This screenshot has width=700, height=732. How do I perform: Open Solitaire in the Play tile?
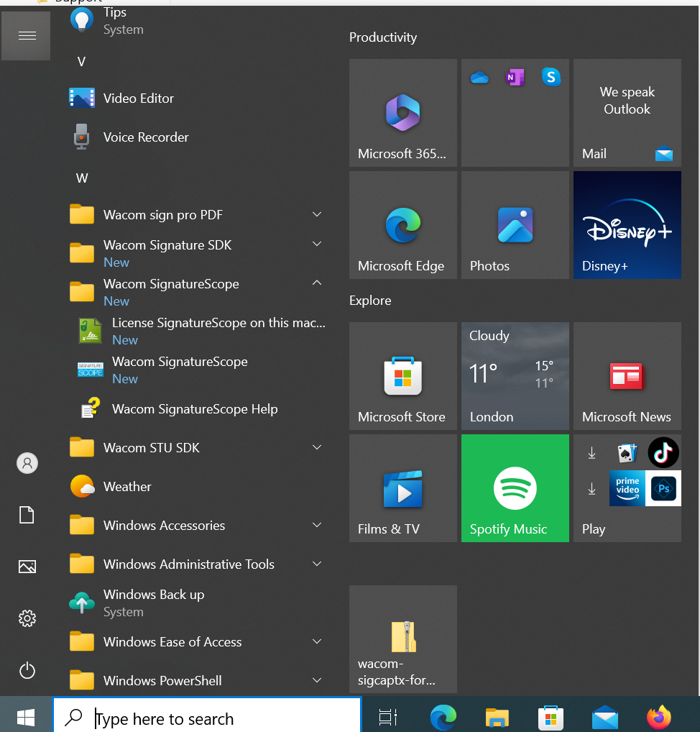click(x=627, y=452)
